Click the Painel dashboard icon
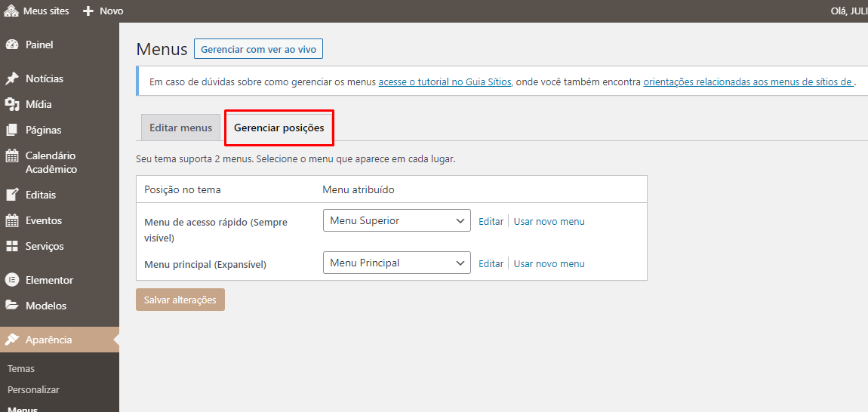The image size is (868, 412). pyautogui.click(x=12, y=45)
